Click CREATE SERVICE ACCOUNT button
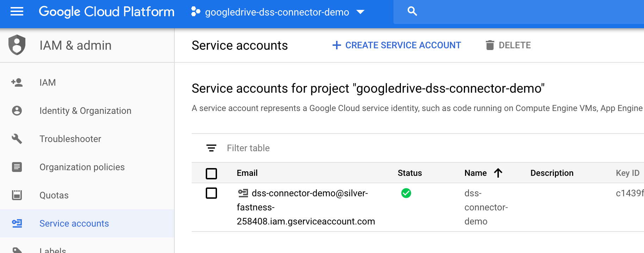This screenshot has height=253, width=644. pos(396,45)
